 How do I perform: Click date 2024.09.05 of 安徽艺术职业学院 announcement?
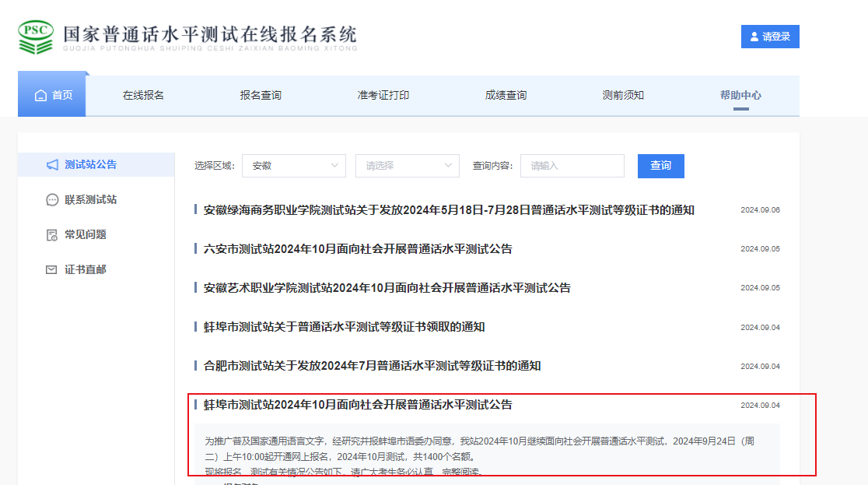pyautogui.click(x=760, y=288)
